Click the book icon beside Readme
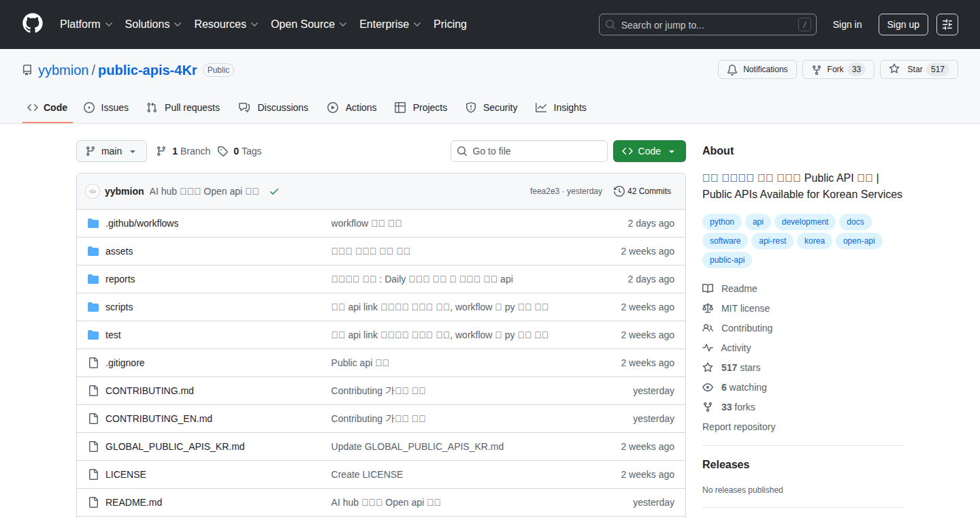This screenshot has width=980, height=518. click(x=708, y=289)
